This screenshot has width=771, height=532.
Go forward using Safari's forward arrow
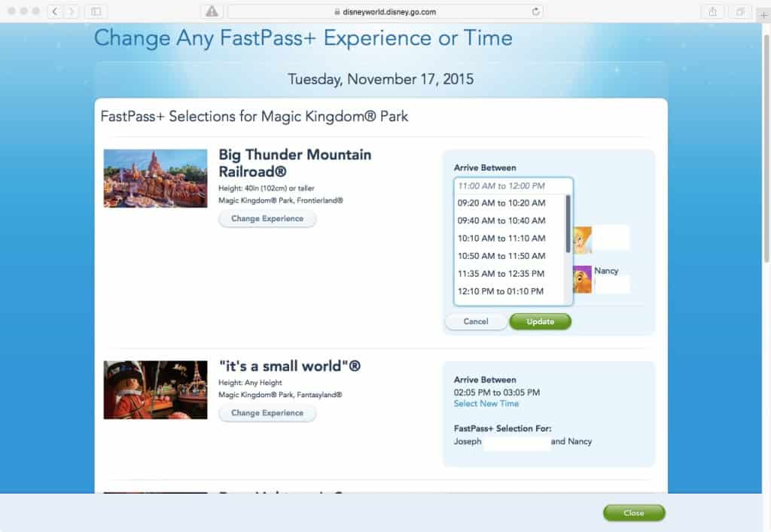click(x=72, y=11)
